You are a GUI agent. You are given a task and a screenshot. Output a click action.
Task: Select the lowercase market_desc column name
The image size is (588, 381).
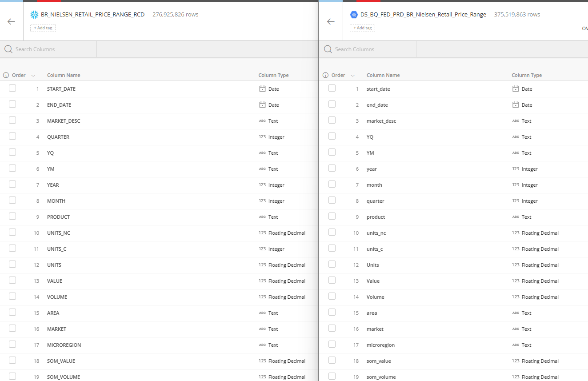[381, 121]
